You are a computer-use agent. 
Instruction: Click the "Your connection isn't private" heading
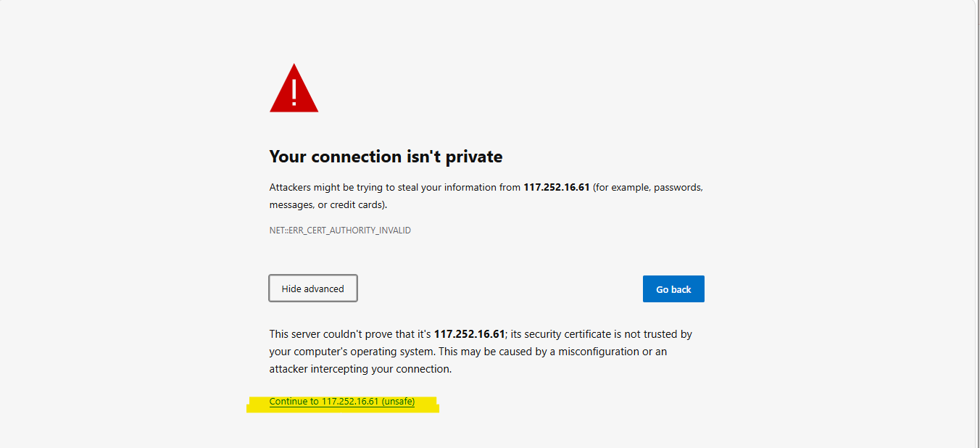point(386,157)
